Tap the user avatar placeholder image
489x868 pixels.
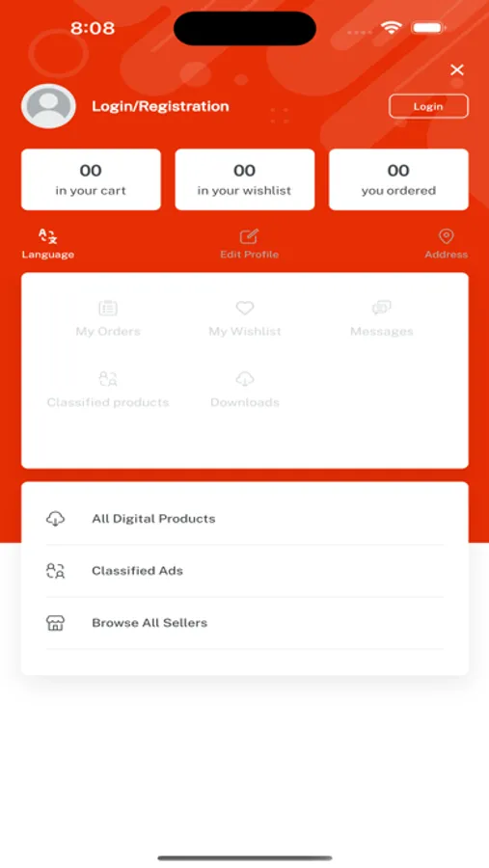(x=49, y=106)
